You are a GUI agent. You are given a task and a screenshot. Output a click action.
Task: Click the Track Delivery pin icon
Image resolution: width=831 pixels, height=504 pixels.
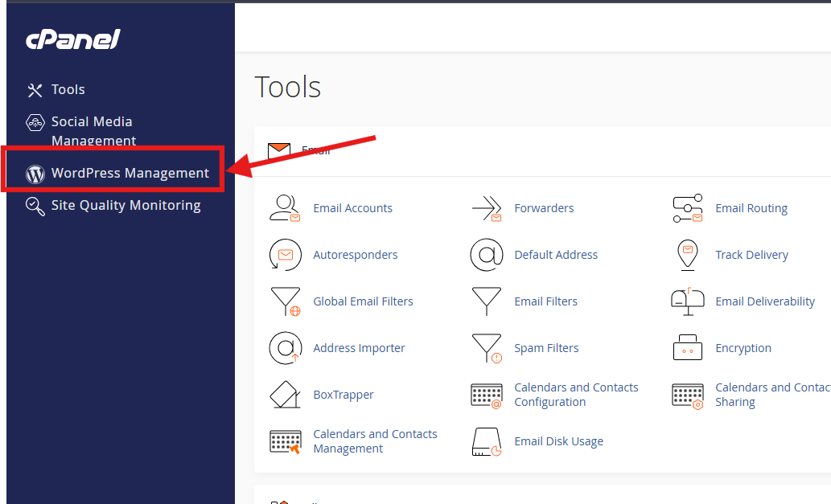coord(687,255)
